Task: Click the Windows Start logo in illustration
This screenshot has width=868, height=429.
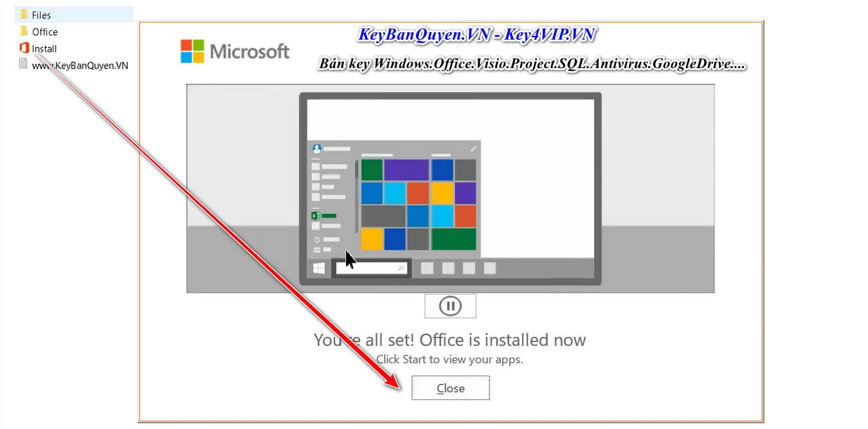Action: pyautogui.click(x=319, y=268)
